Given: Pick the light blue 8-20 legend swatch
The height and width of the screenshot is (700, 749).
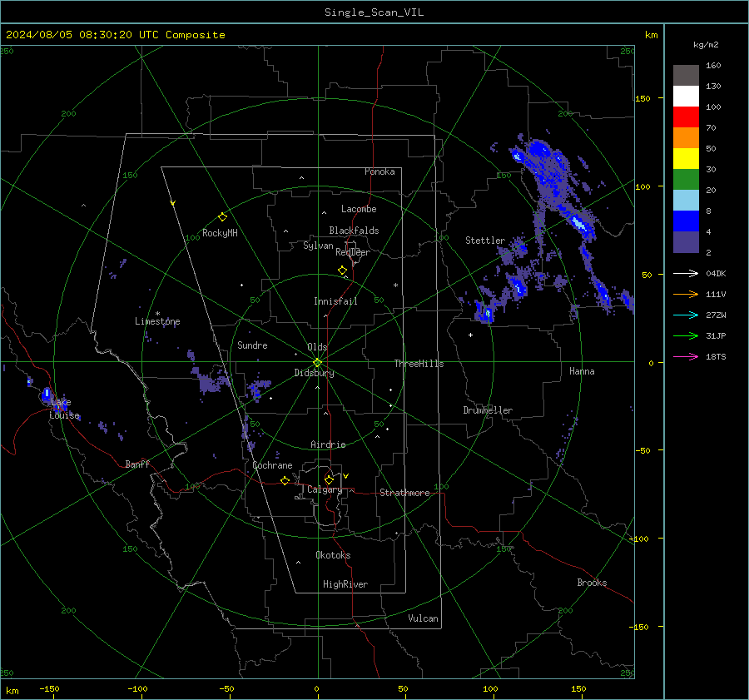Looking at the screenshot, I should 686,201.
